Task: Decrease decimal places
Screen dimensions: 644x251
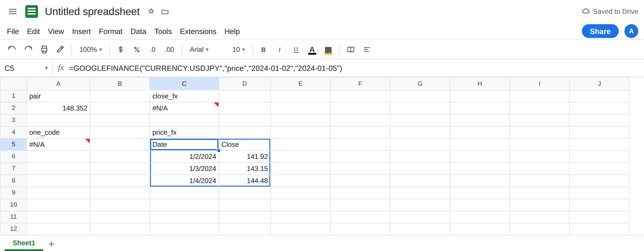Action: (153, 50)
